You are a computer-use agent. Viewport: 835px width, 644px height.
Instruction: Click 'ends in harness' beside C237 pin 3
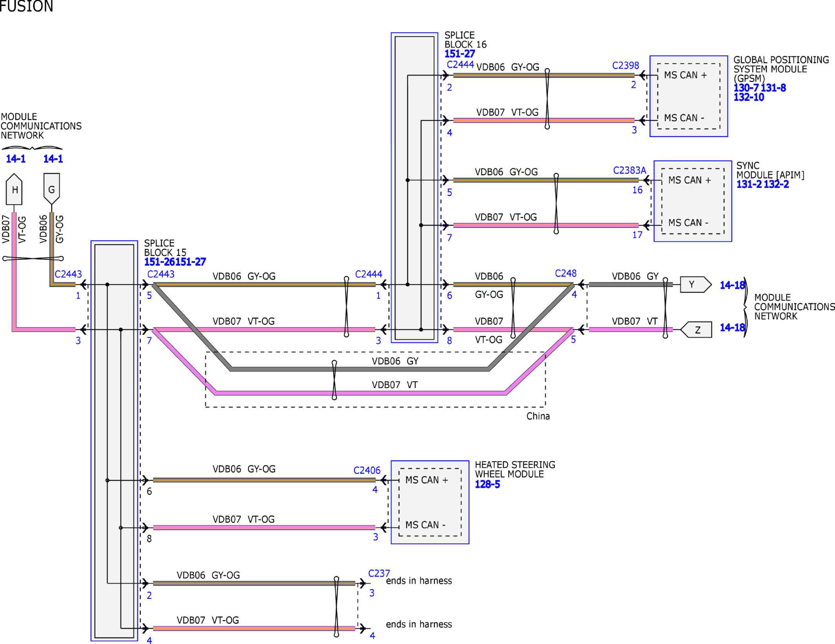point(419,581)
